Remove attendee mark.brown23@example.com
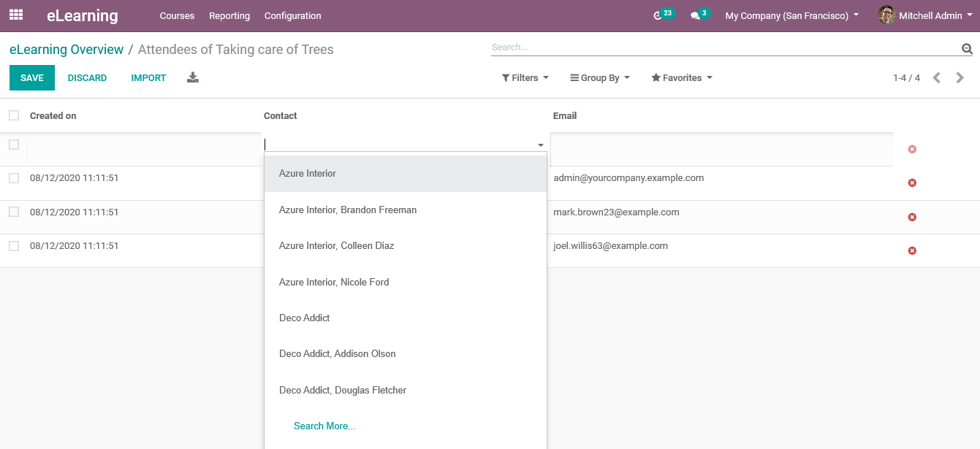Image resolution: width=980 pixels, height=449 pixels. pos(912,217)
